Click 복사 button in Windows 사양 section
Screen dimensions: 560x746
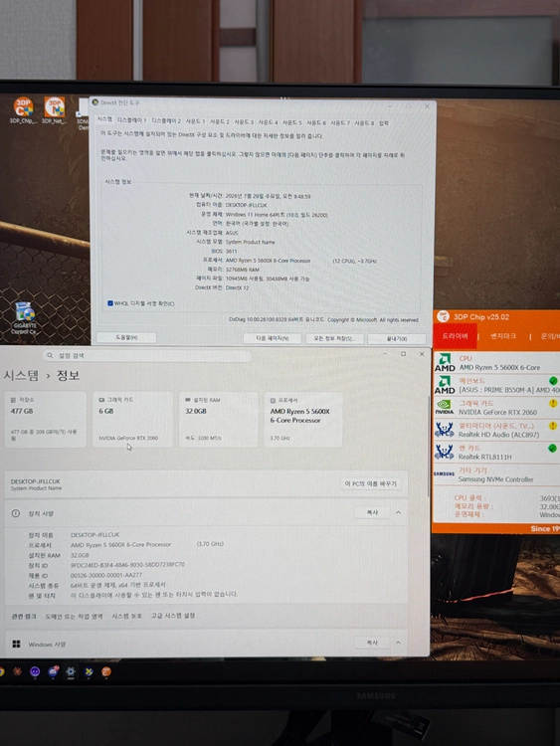click(x=373, y=643)
